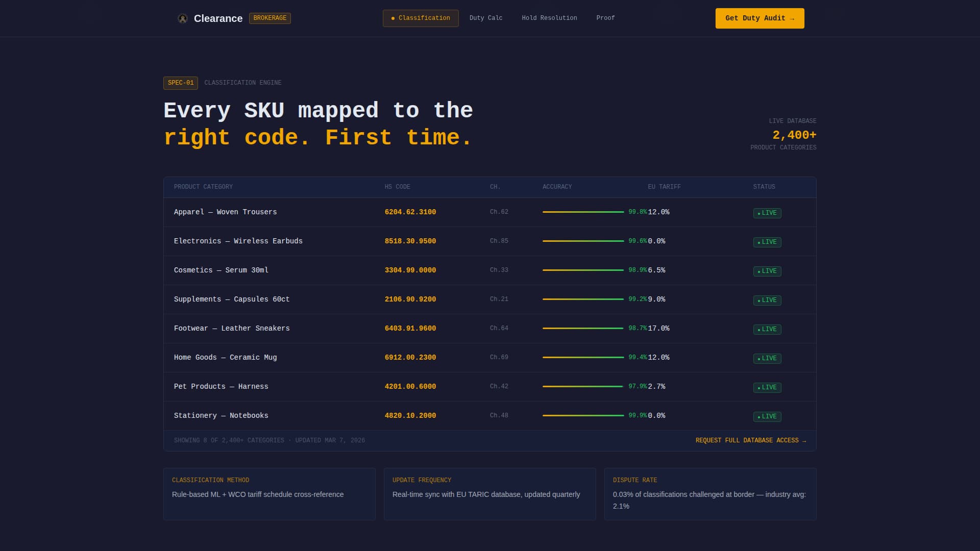Viewport: 980px width, 551px height.
Task: Request full database access link
Action: tap(750, 441)
